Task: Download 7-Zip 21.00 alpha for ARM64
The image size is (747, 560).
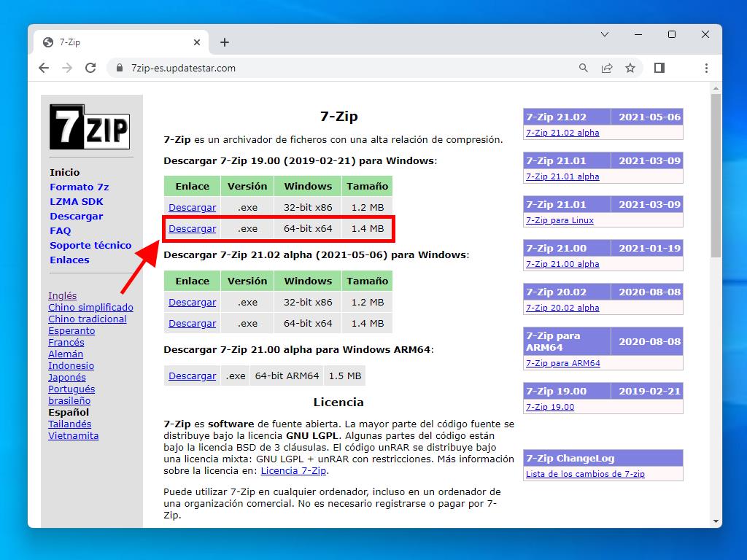Action: click(x=193, y=376)
